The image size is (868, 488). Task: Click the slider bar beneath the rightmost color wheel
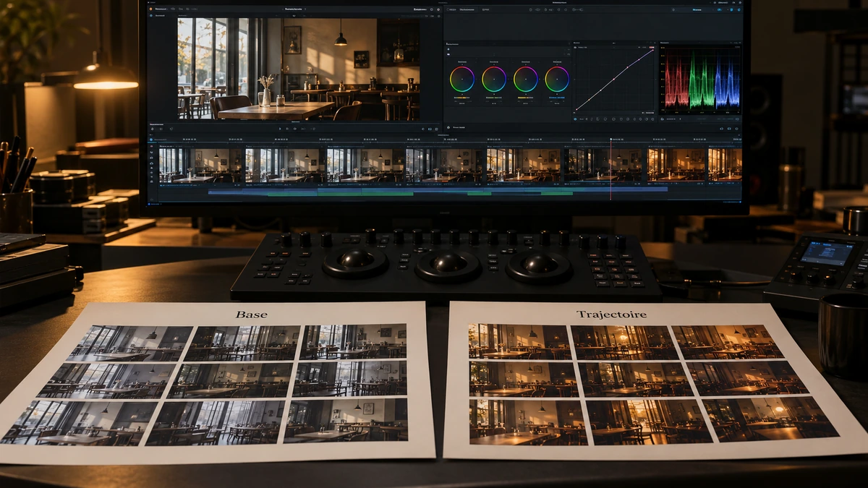click(557, 97)
